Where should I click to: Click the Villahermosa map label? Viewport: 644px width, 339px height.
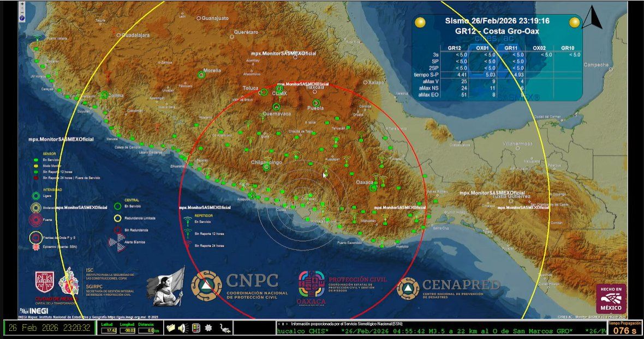click(x=518, y=144)
